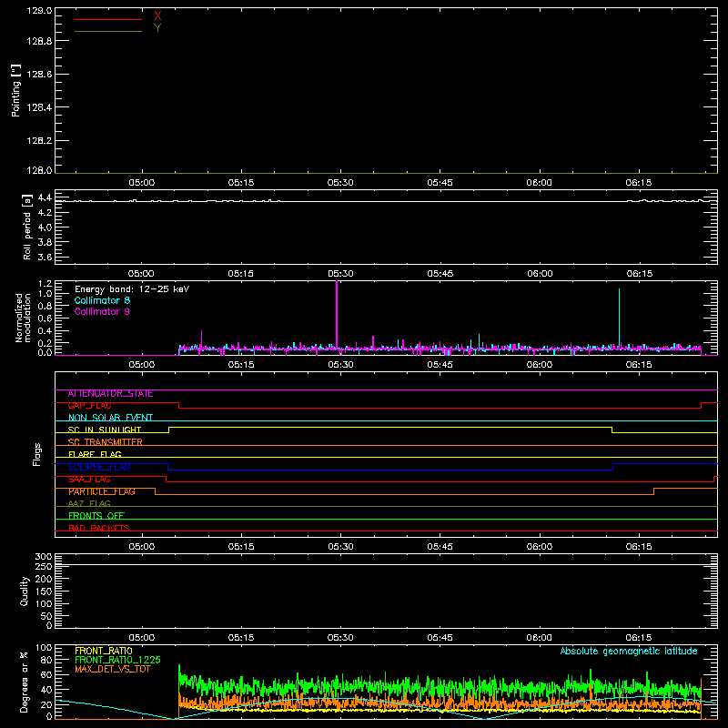The width and height of the screenshot is (728, 728).
Task: Click the Flags axis title
Action: point(37,454)
